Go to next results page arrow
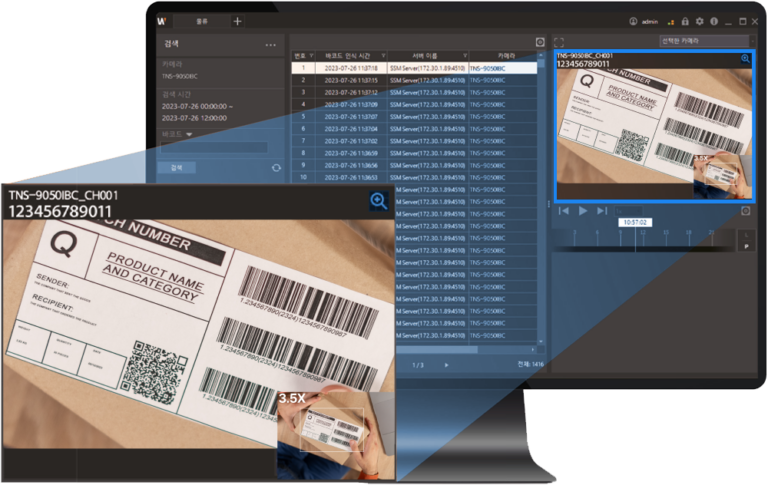The height and width of the screenshot is (485, 768). tap(446, 365)
